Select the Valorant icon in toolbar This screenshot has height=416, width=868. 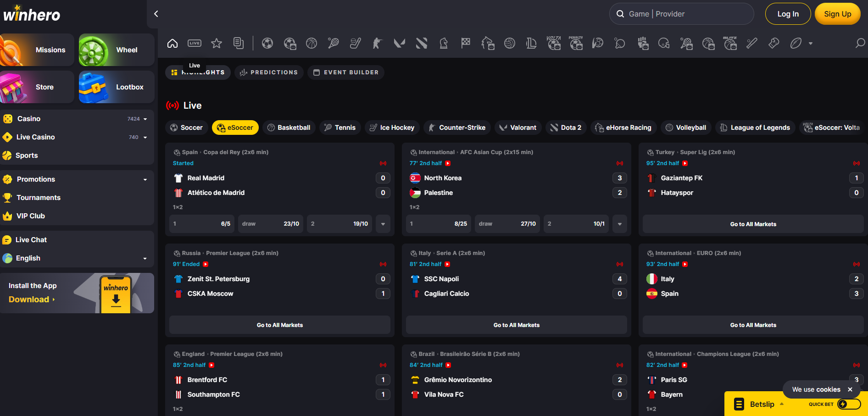[400, 44]
